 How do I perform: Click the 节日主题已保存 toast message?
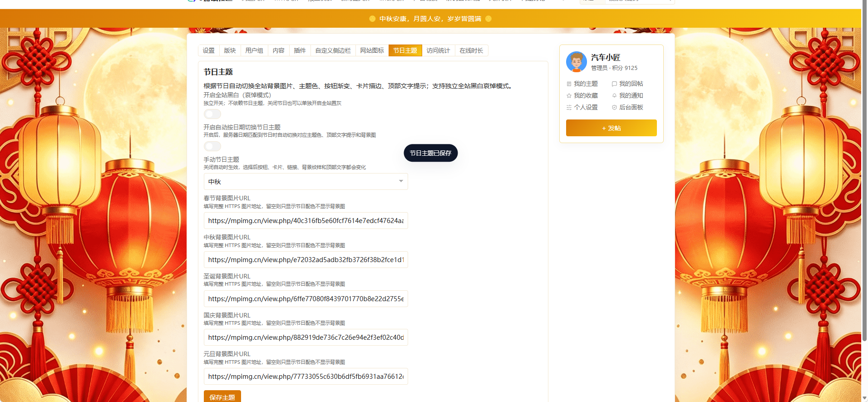tap(431, 153)
